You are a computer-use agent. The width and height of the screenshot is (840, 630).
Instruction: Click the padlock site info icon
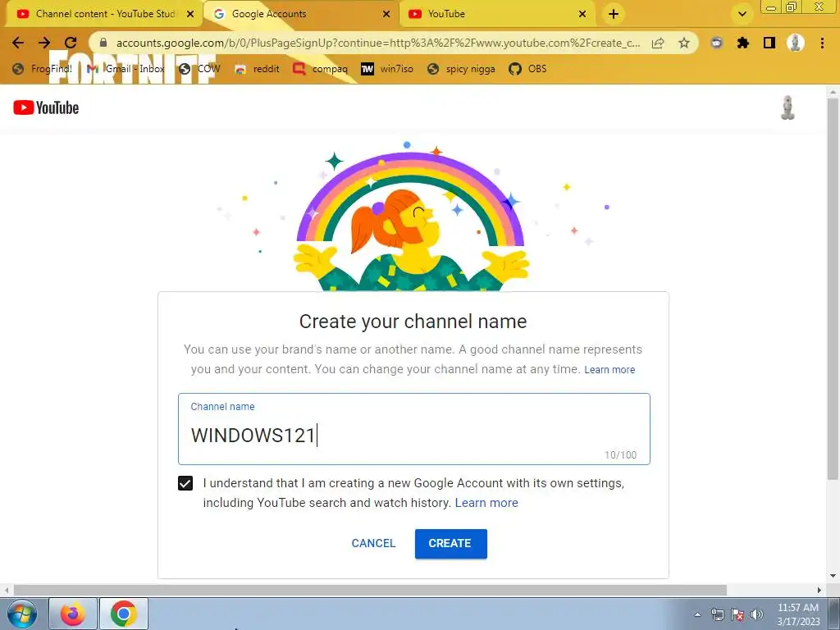[x=103, y=43]
